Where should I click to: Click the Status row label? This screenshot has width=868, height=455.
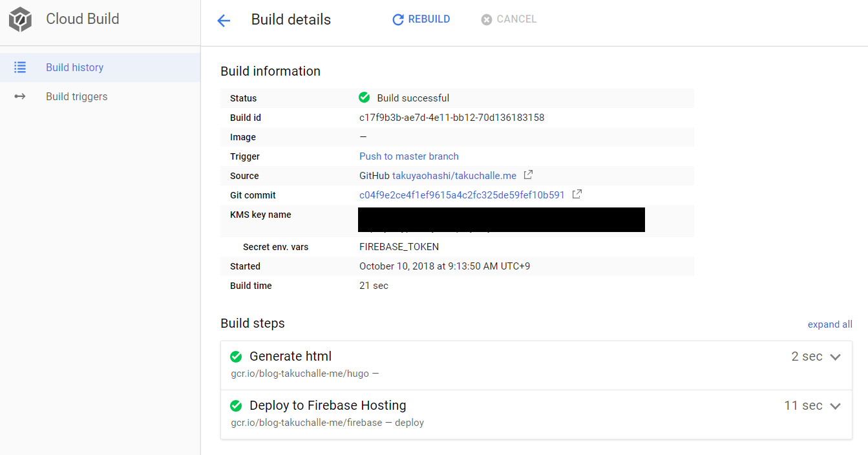(x=243, y=98)
